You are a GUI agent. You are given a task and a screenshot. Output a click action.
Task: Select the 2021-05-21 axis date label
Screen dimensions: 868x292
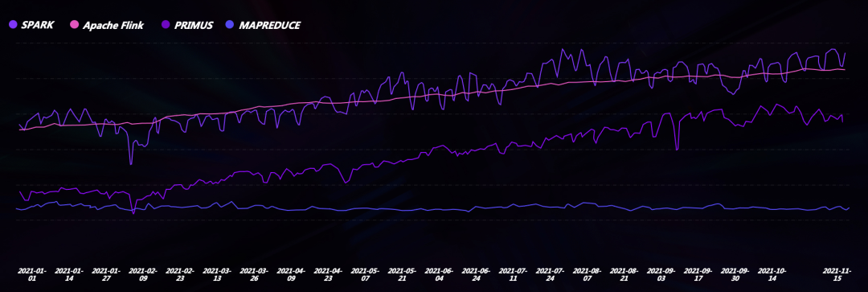click(x=403, y=275)
